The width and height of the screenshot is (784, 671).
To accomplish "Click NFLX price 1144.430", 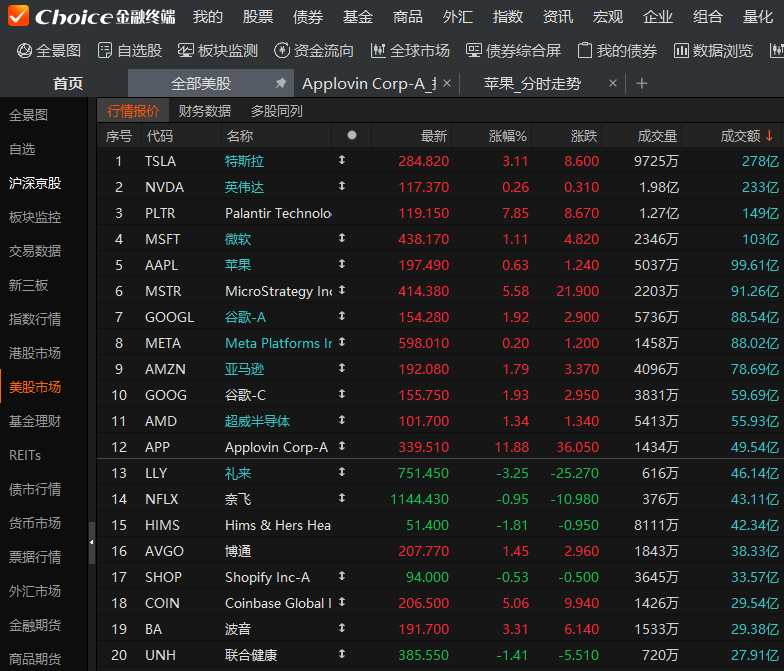I will 420,499.
